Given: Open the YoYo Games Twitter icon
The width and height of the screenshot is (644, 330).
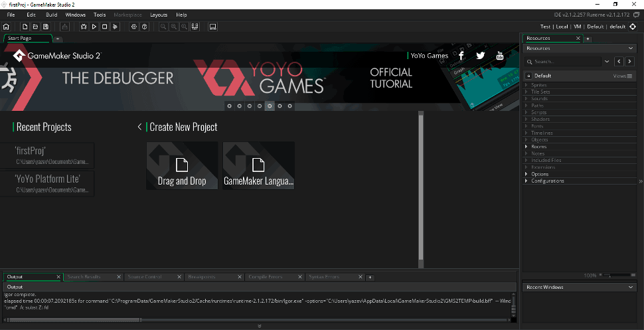Looking at the screenshot, I should 481,56.
